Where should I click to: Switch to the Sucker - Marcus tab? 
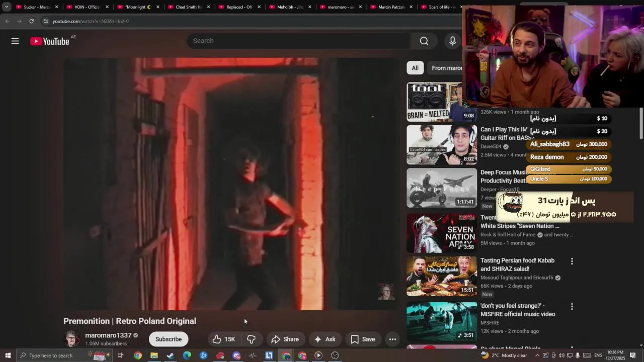(38, 7)
